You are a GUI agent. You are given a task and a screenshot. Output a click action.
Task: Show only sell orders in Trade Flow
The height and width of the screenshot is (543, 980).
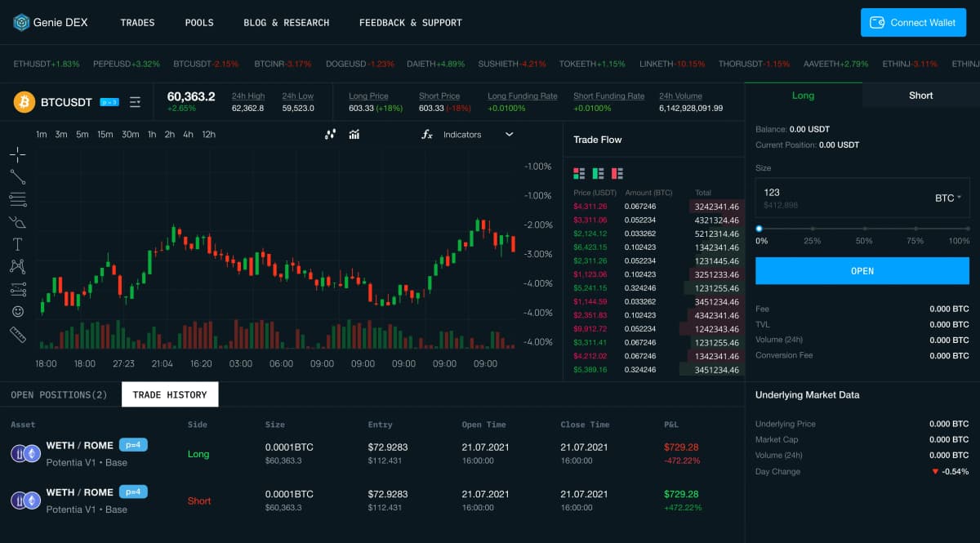click(x=617, y=173)
